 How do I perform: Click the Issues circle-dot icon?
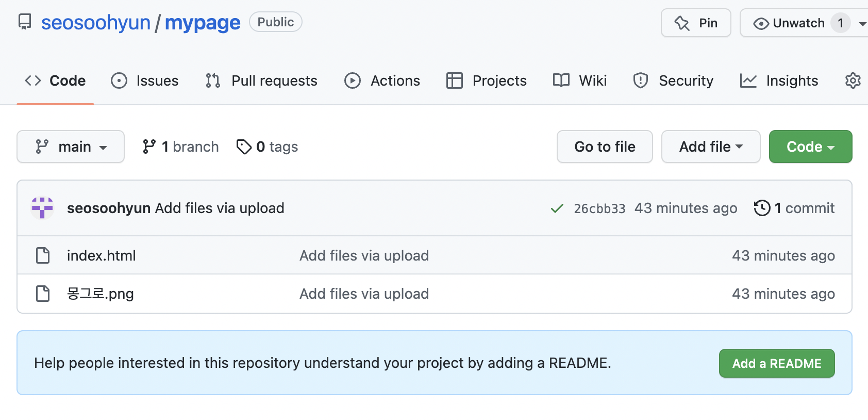[x=119, y=80]
